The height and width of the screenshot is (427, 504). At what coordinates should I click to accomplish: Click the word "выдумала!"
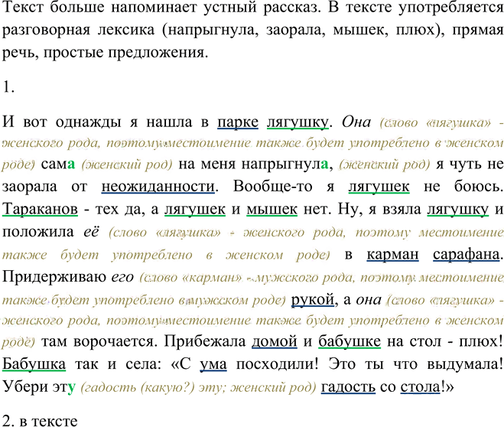(465, 364)
